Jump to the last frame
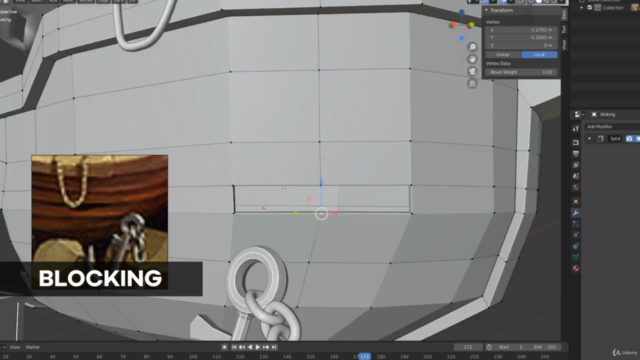The height and width of the screenshot is (360, 640). [x=274, y=347]
